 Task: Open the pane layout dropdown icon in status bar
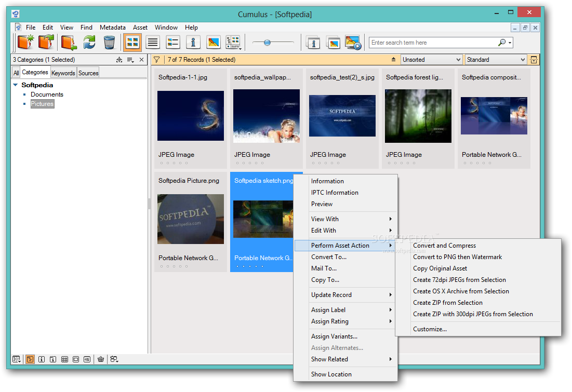(x=17, y=359)
